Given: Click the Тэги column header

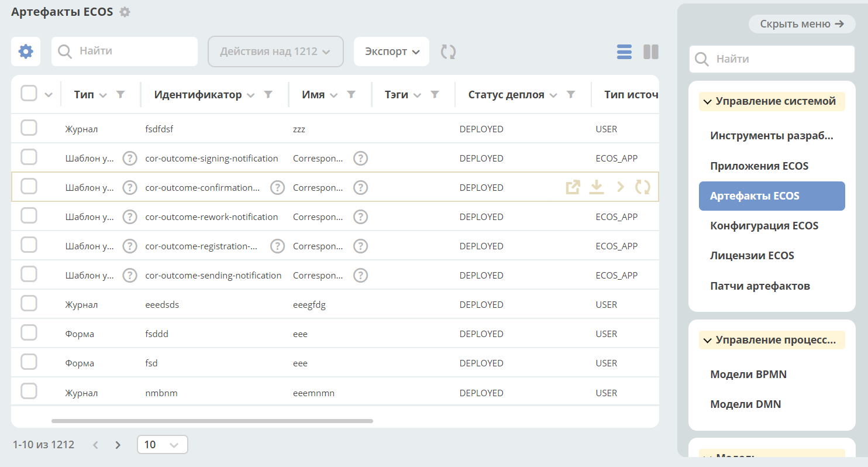Looking at the screenshot, I should pyautogui.click(x=397, y=95).
